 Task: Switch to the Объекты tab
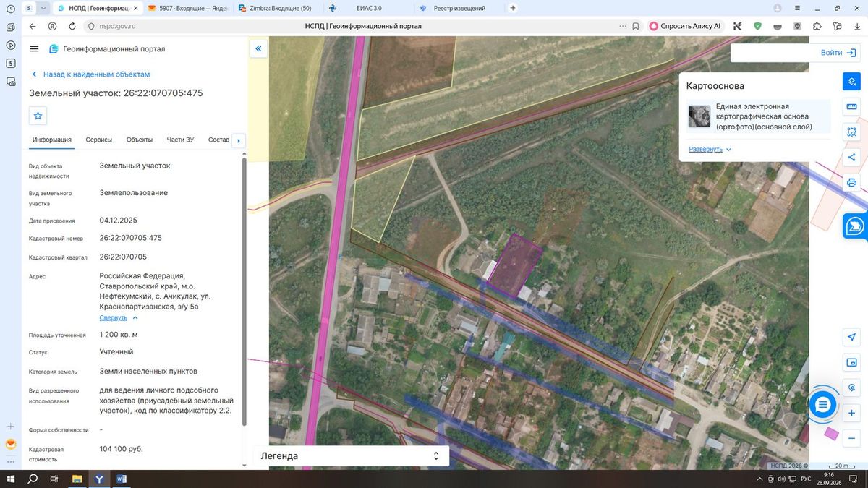coord(139,140)
